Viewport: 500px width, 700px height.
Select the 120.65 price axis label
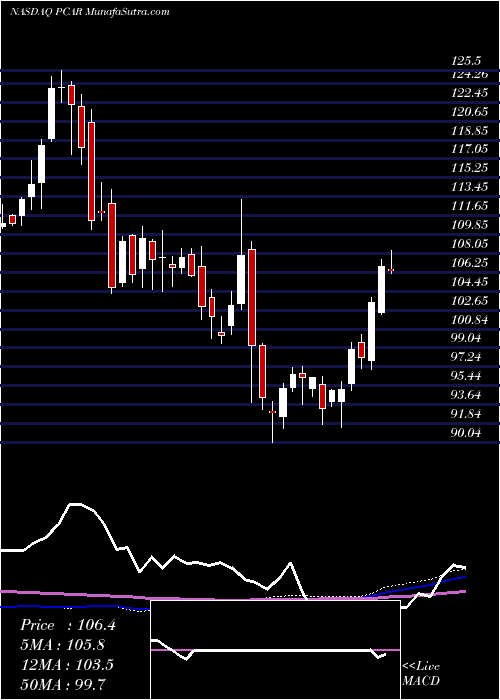click(x=470, y=112)
